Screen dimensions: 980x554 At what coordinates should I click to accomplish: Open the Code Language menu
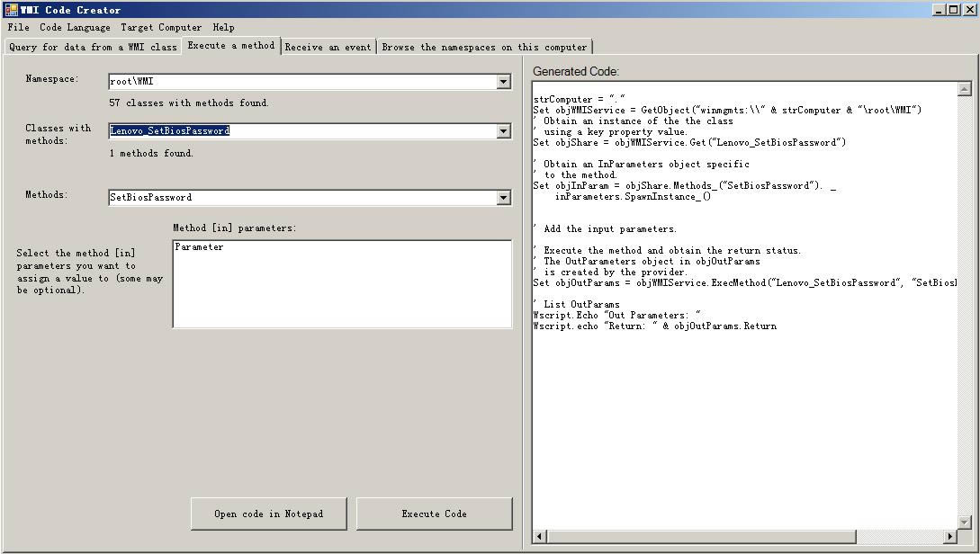(x=75, y=28)
